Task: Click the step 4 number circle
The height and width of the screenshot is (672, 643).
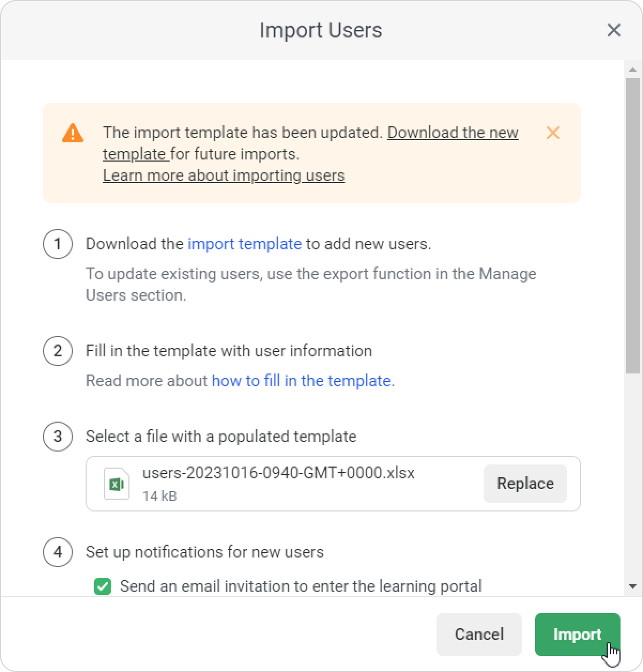Action: [58, 552]
